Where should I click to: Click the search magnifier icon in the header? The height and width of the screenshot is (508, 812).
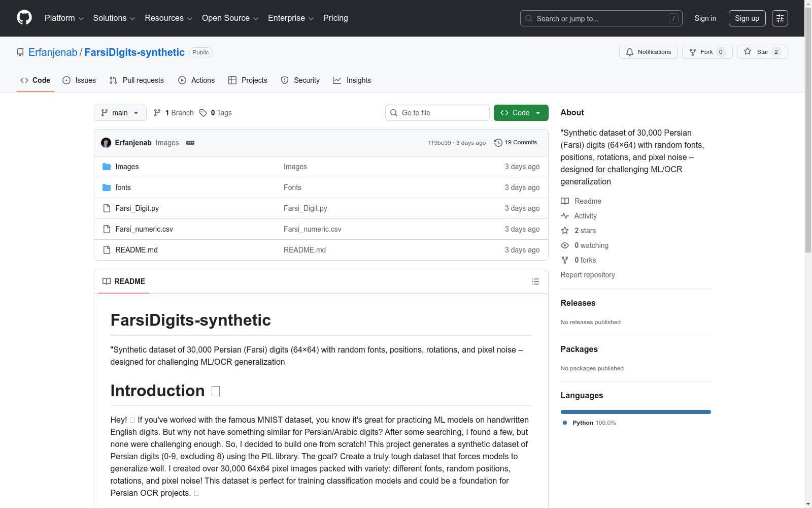click(x=529, y=18)
